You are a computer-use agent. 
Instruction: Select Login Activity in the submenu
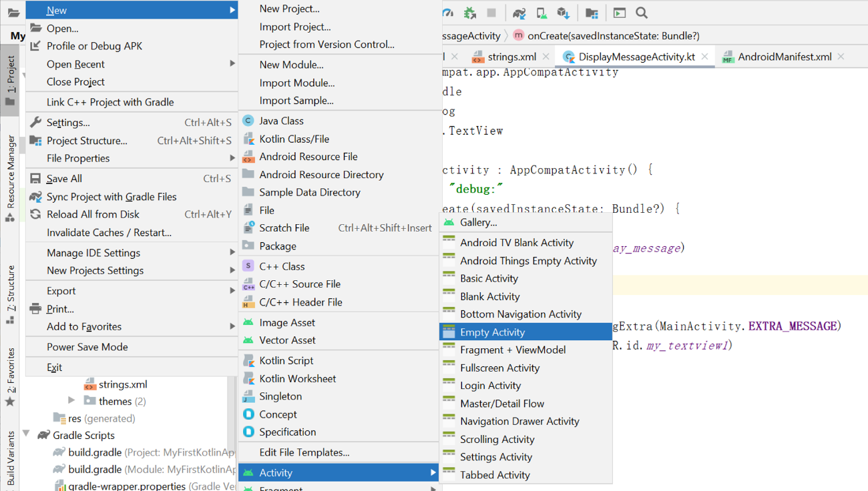525,386
